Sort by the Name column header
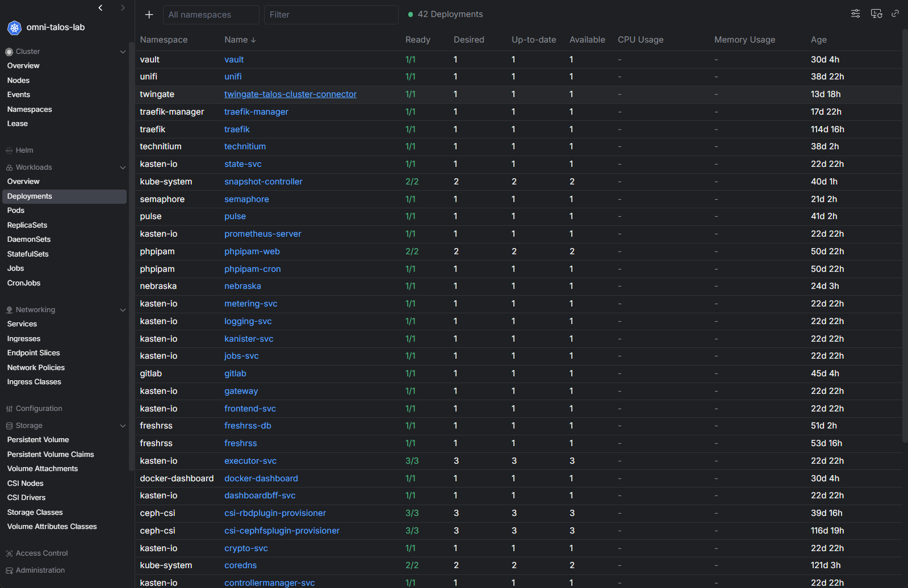 coord(240,40)
